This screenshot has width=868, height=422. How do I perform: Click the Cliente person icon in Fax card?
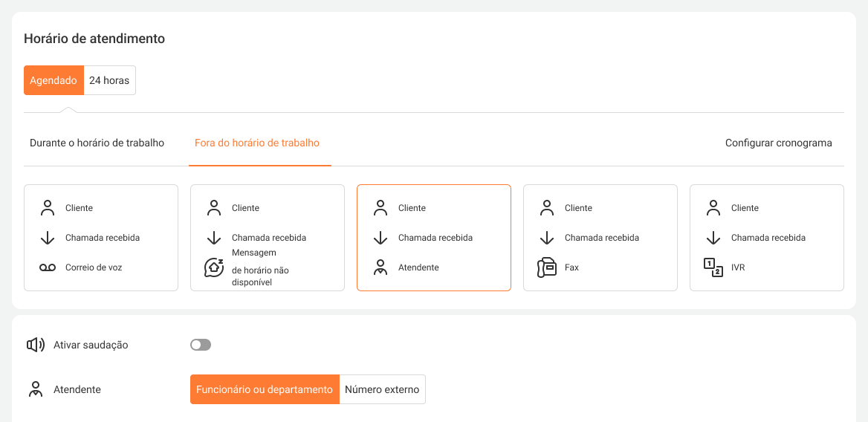click(547, 208)
